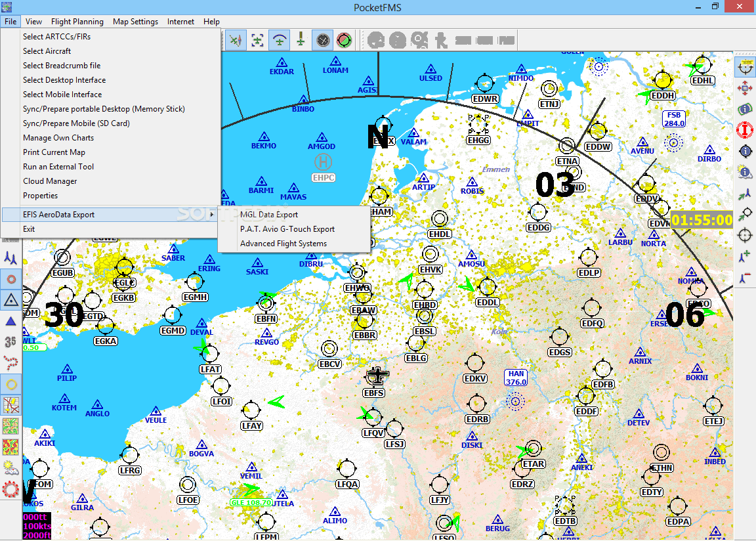
Task: Choose P.A.T. Avio G-Touch Export
Action: (x=294, y=229)
